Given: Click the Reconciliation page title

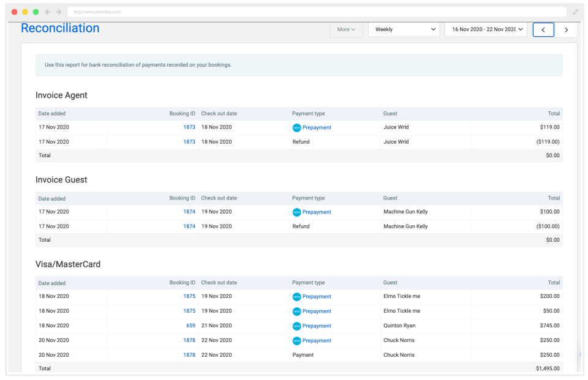Looking at the screenshot, I should (60, 28).
